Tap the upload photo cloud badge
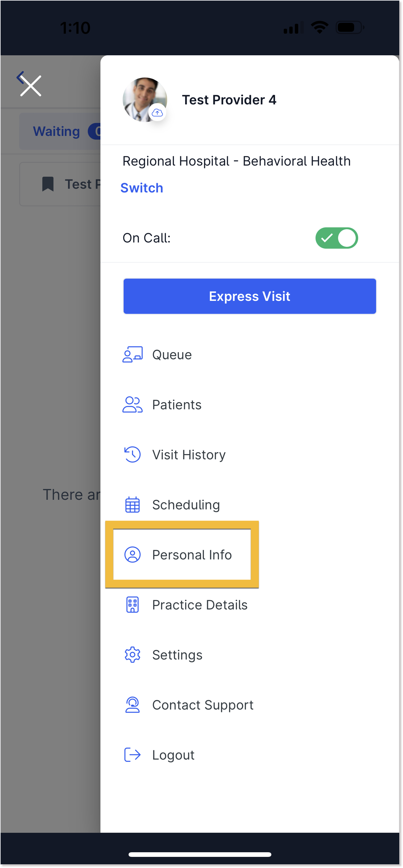This screenshot has width=403, height=868. (157, 113)
